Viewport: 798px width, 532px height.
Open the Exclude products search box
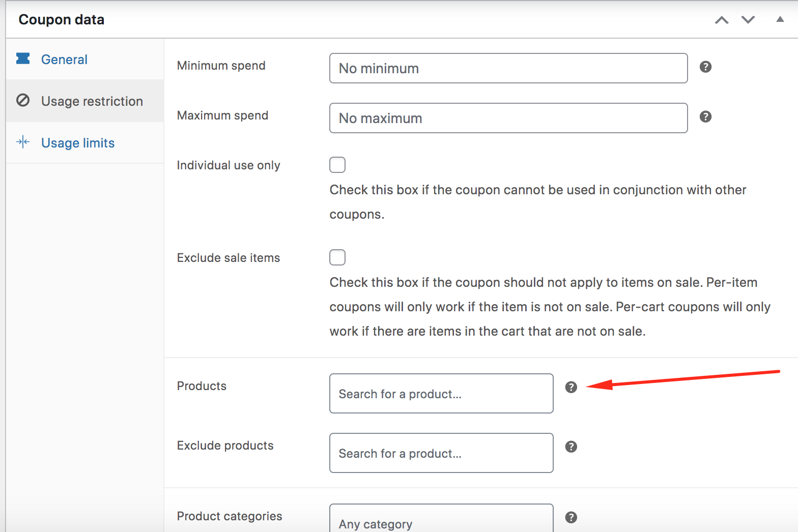click(441, 453)
